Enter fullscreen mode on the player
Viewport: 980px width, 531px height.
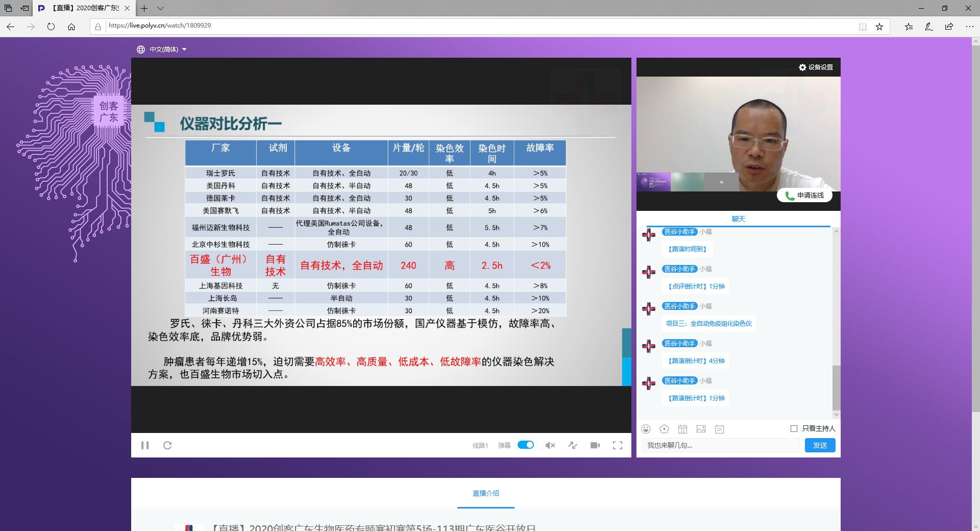click(618, 445)
